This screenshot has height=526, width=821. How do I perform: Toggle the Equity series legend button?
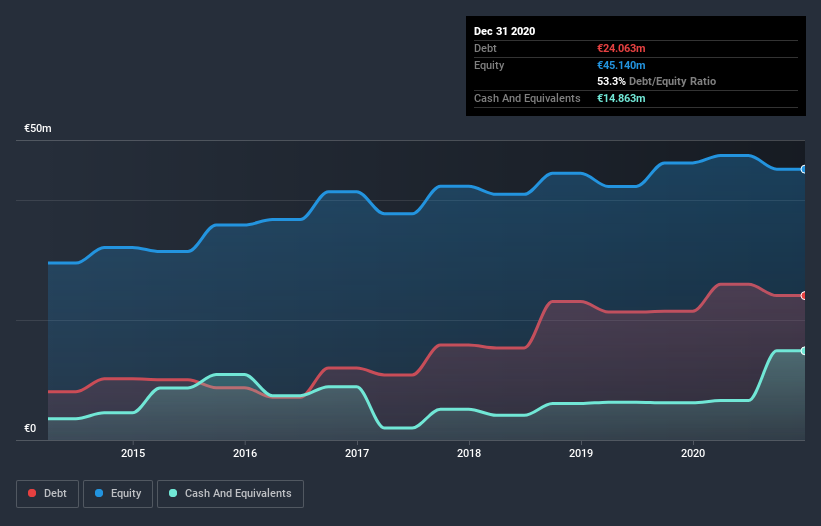pyautogui.click(x=118, y=494)
